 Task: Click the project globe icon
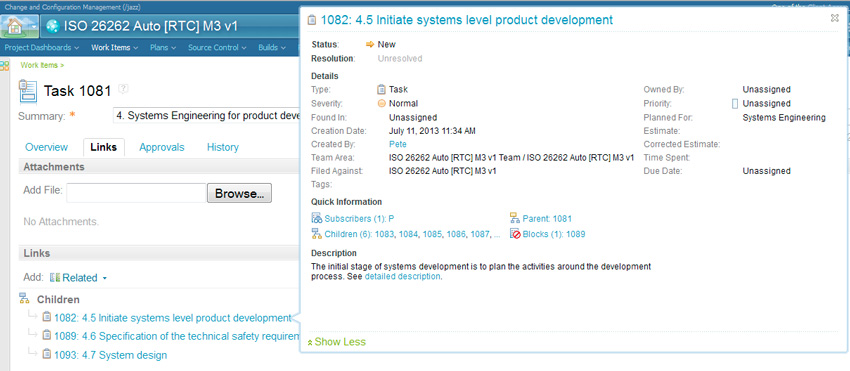tap(52, 26)
